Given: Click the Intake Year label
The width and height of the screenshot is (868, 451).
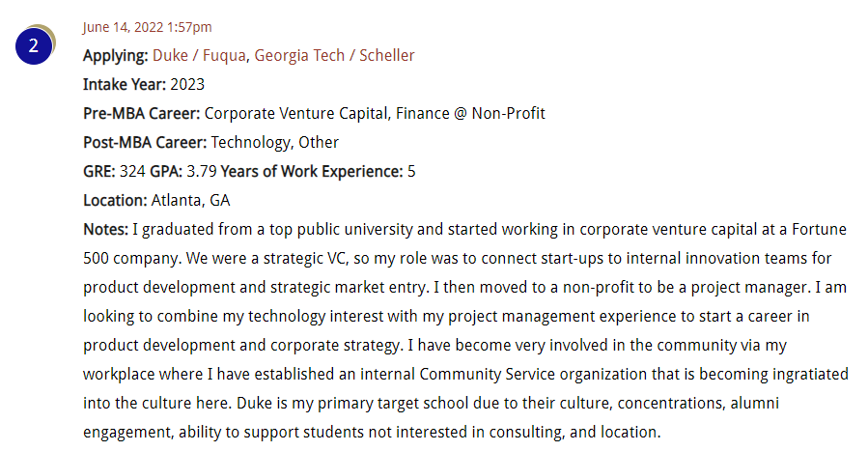Looking at the screenshot, I should point(125,84).
